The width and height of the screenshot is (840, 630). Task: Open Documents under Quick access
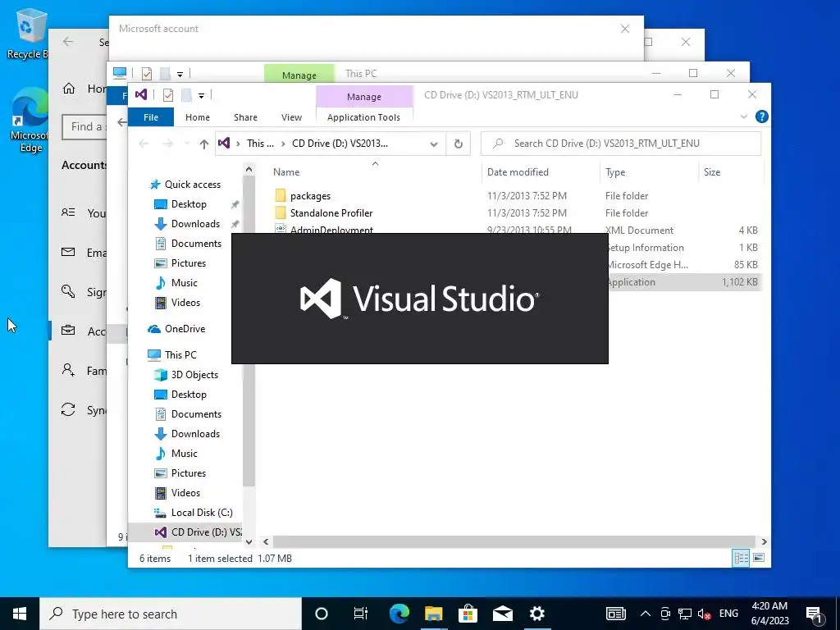(196, 244)
